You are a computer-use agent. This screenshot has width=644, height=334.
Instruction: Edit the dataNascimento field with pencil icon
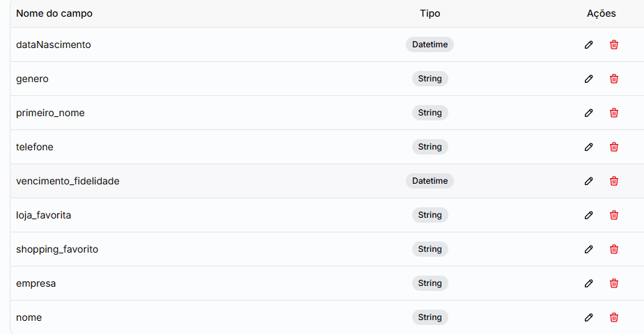tap(588, 45)
